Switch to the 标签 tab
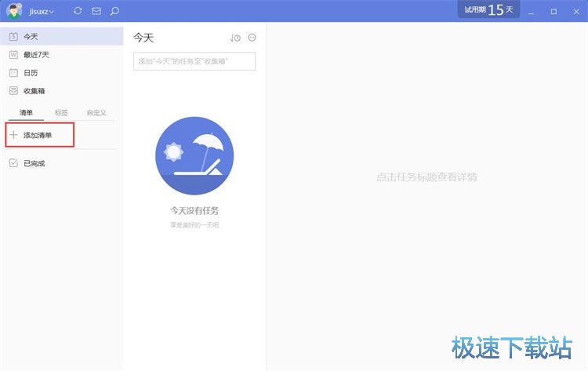588x371 pixels. [x=61, y=112]
